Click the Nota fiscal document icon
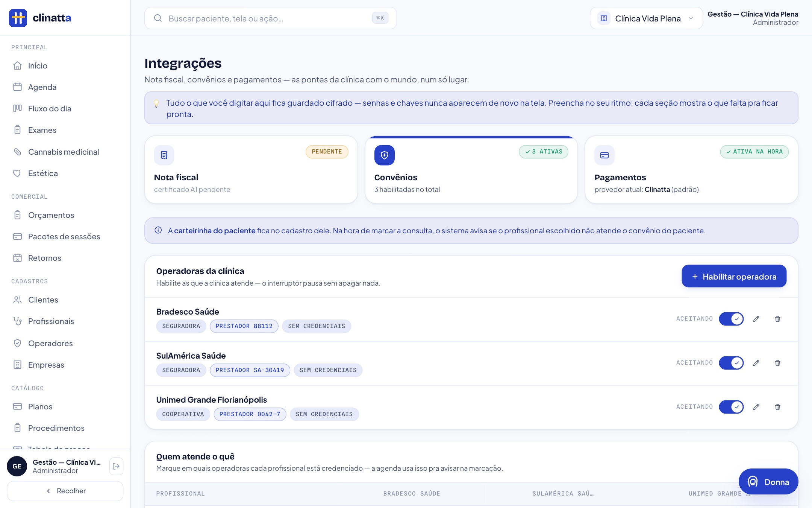 (164, 155)
